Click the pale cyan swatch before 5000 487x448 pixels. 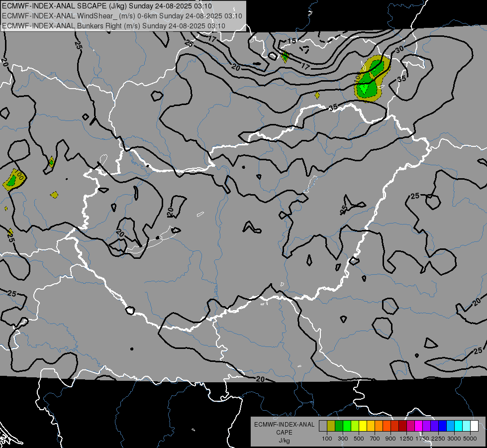click(x=467, y=426)
